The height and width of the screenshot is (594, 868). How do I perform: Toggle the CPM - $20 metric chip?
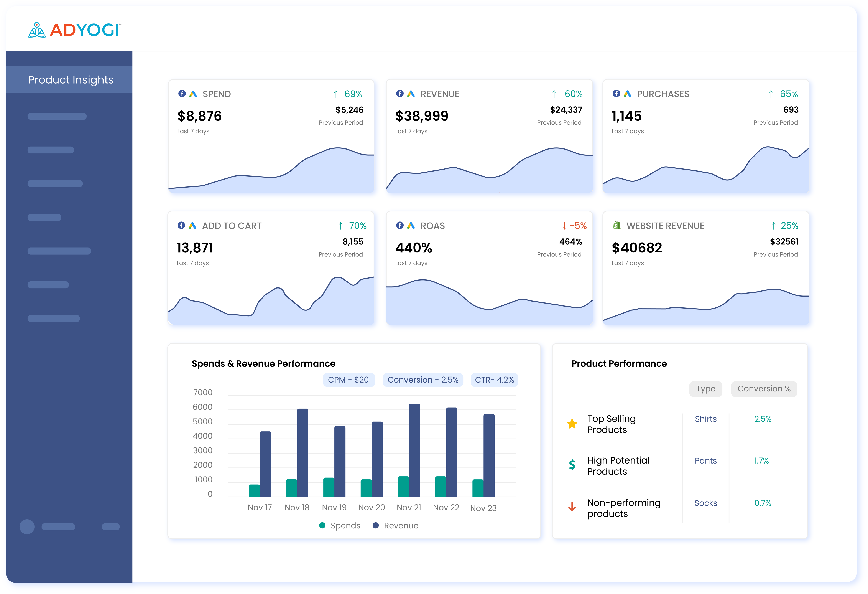pos(349,379)
